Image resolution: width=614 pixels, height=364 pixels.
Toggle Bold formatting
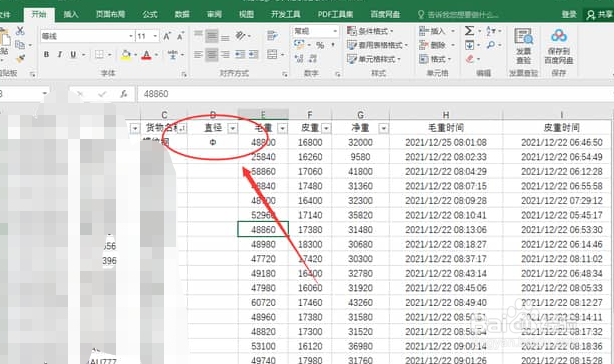(46, 54)
